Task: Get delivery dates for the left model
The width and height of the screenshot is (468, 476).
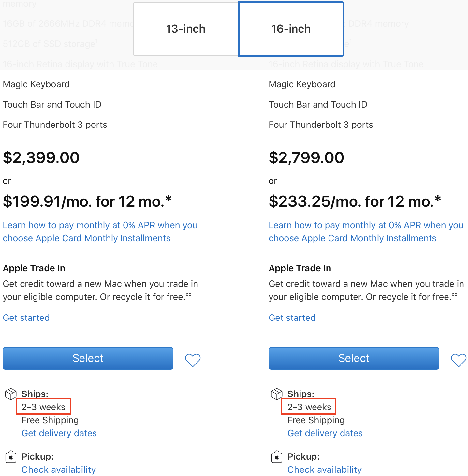Action: click(x=59, y=433)
